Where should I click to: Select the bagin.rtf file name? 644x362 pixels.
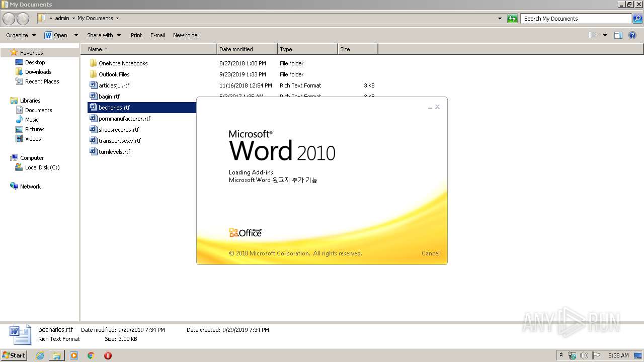pos(109,97)
